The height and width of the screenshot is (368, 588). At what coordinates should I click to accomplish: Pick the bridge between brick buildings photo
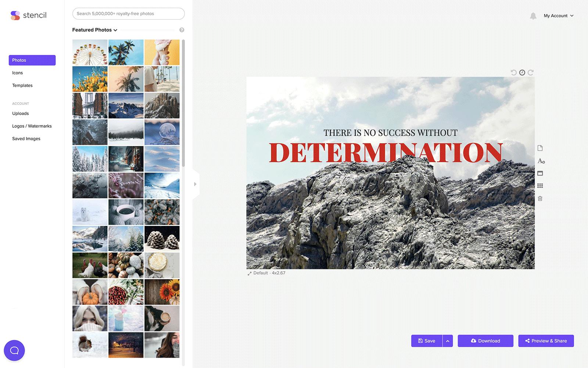pyautogui.click(x=90, y=106)
